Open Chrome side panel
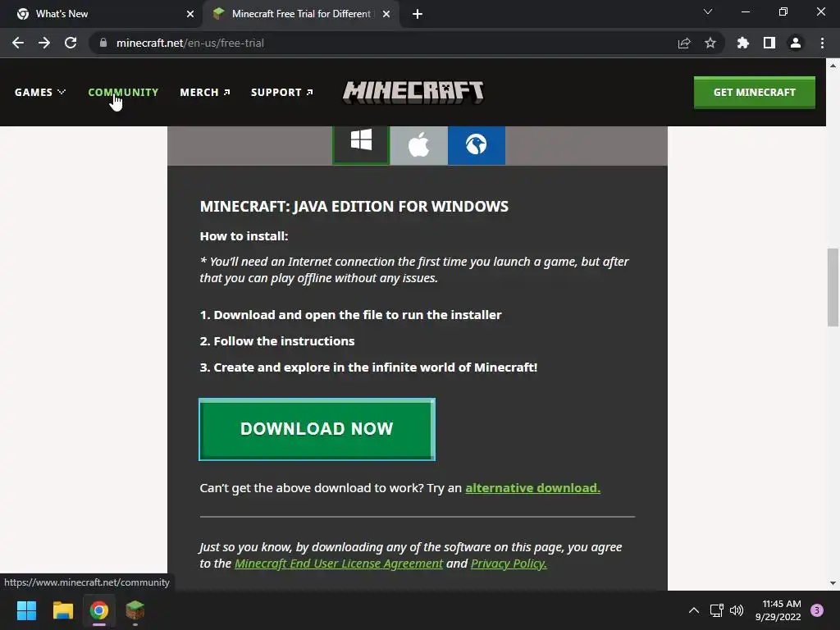840x630 pixels. (x=769, y=43)
